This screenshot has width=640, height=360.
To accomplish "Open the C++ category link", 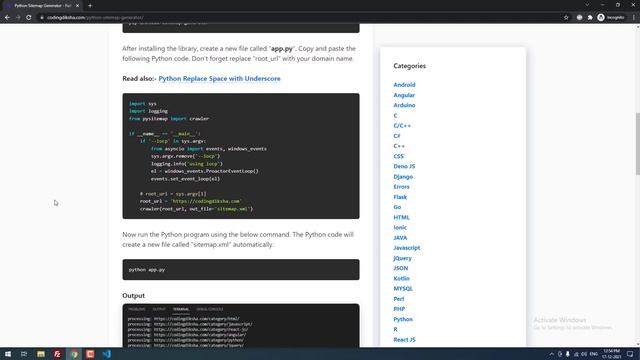I will (x=399, y=146).
